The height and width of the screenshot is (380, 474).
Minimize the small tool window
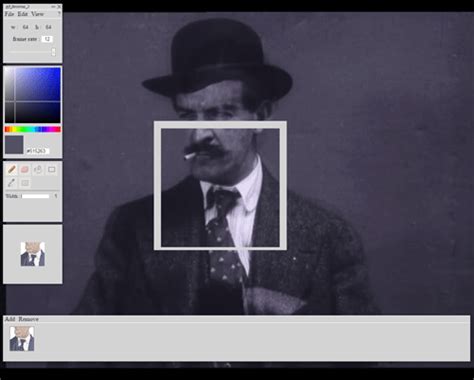tap(53, 6)
